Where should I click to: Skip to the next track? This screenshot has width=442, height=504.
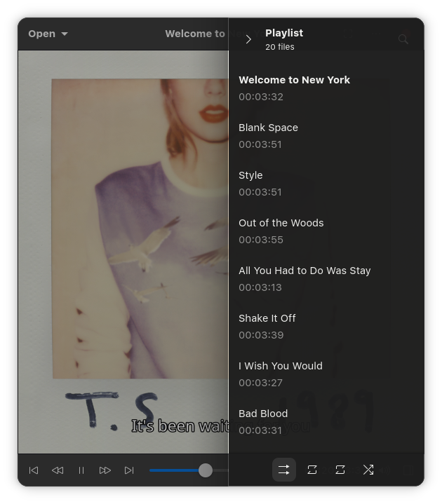(129, 470)
